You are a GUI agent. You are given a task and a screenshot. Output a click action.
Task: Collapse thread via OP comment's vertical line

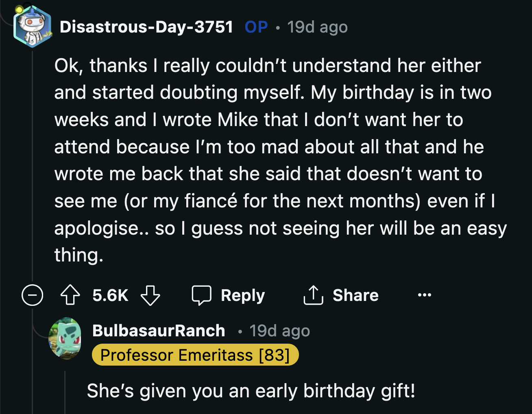pyautogui.click(x=32, y=163)
